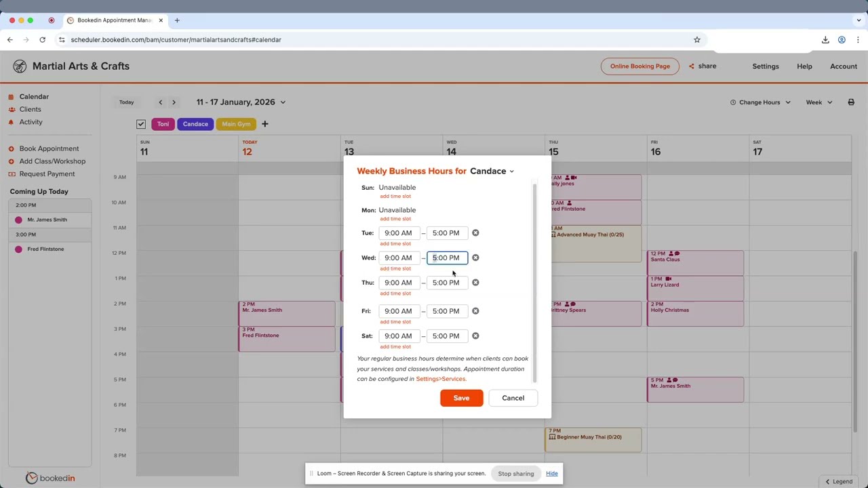Open Account menu
The height and width of the screenshot is (488, 868).
[844, 66]
